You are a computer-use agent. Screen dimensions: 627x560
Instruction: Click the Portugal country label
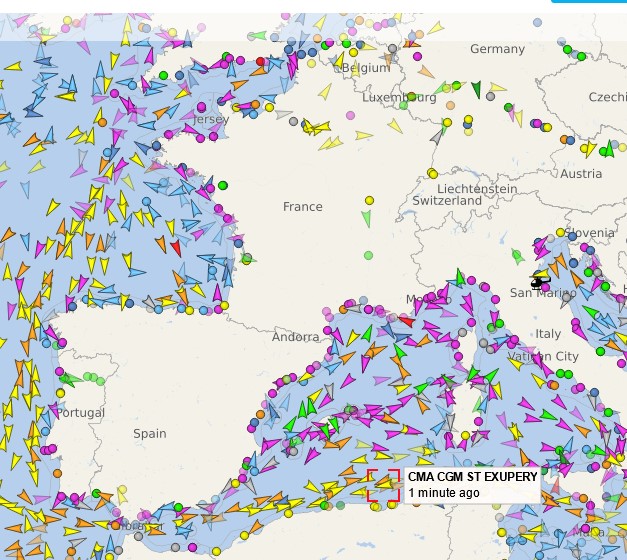pos(80,413)
